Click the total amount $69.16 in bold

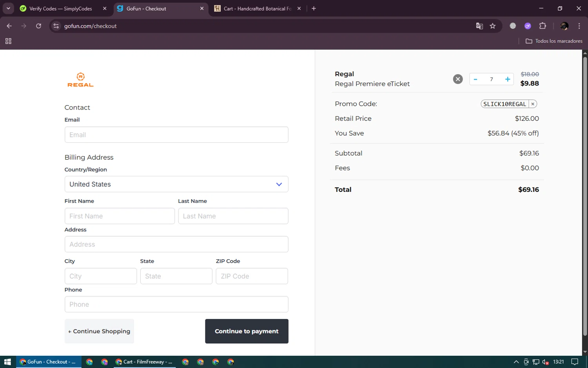[528, 189]
